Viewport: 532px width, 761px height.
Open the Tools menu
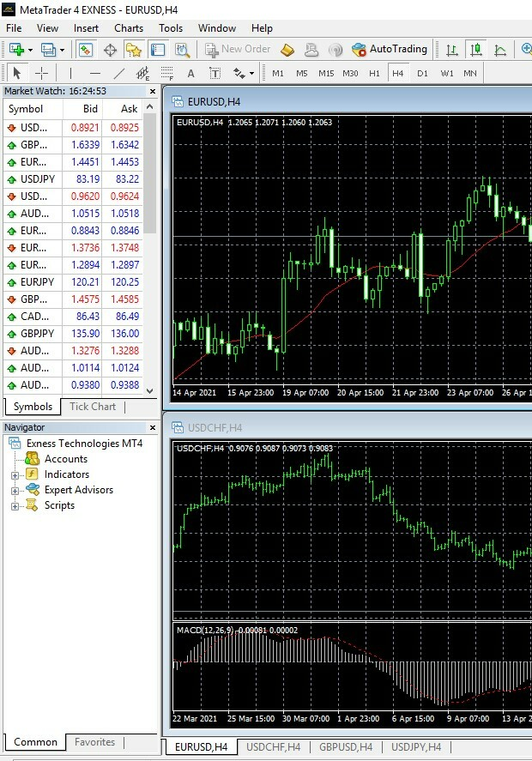click(171, 28)
